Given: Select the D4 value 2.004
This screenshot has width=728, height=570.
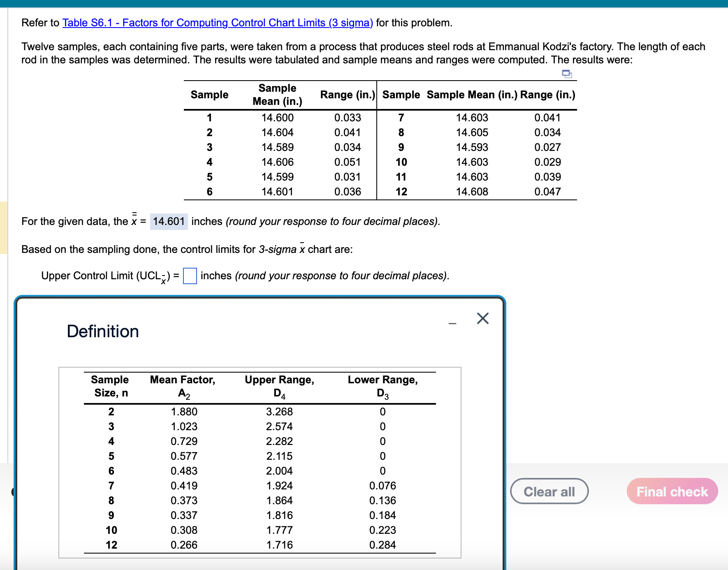Looking at the screenshot, I should click(x=279, y=471).
